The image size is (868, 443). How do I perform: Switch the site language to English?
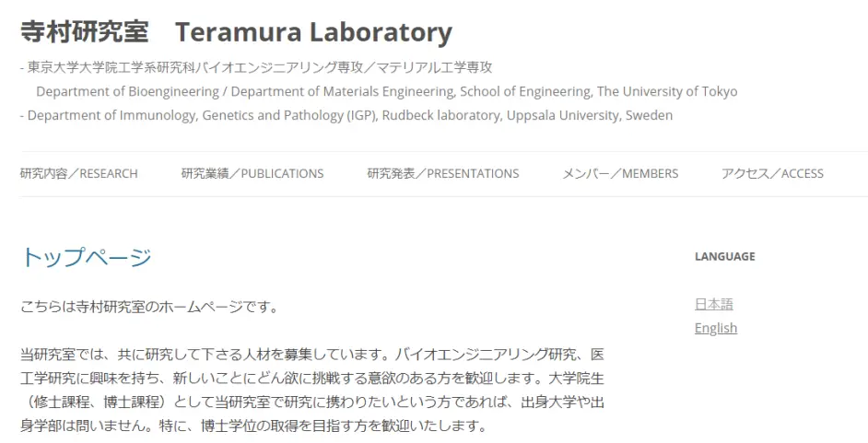click(x=716, y=328)
